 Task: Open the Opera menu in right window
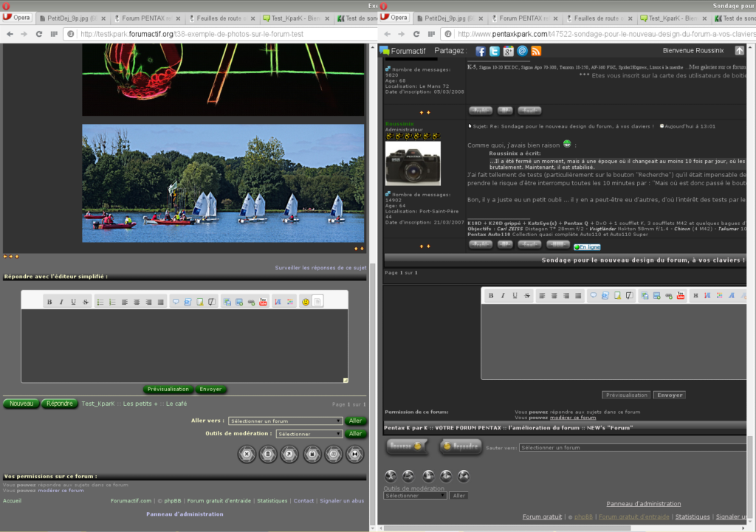coord(394,18)
